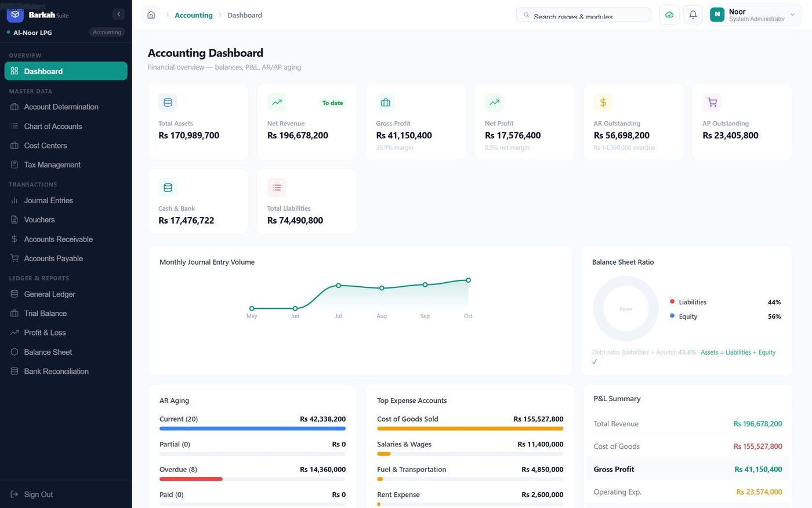The width and height of the screenshot is (812, 508).
Task: Open Accounts Payable
Action: [66, 258]
